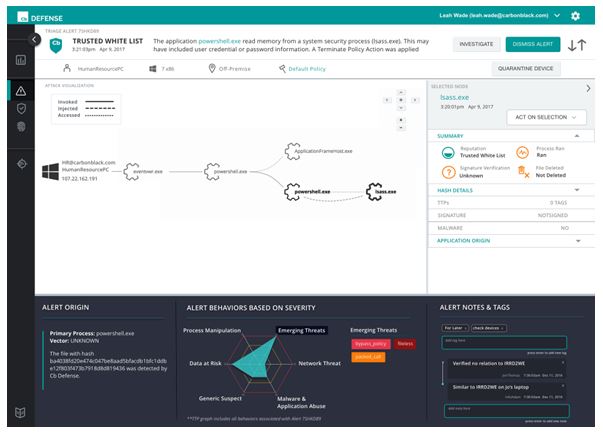Click the user icon beside HumanResourcePC
Screen dimensions: 603x433
click(67, 68)
